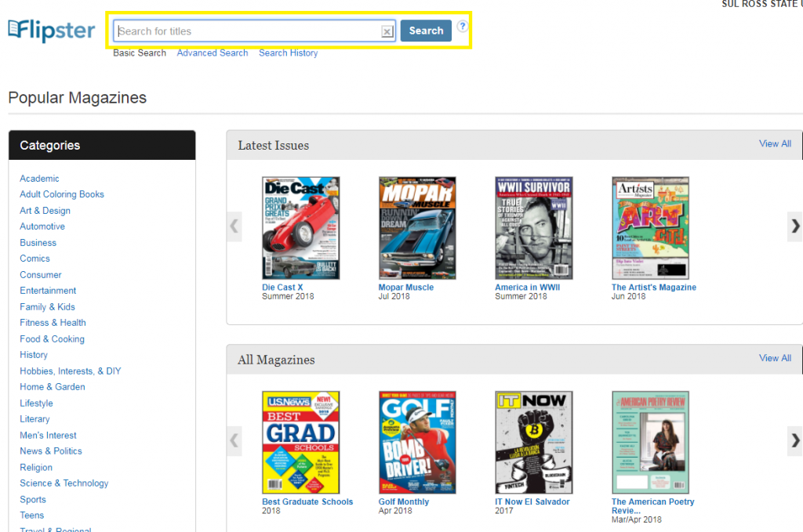Screen dimensions: 803x532
Task: Click the IT Now El Salvador title
Action: tap(532, 501)
